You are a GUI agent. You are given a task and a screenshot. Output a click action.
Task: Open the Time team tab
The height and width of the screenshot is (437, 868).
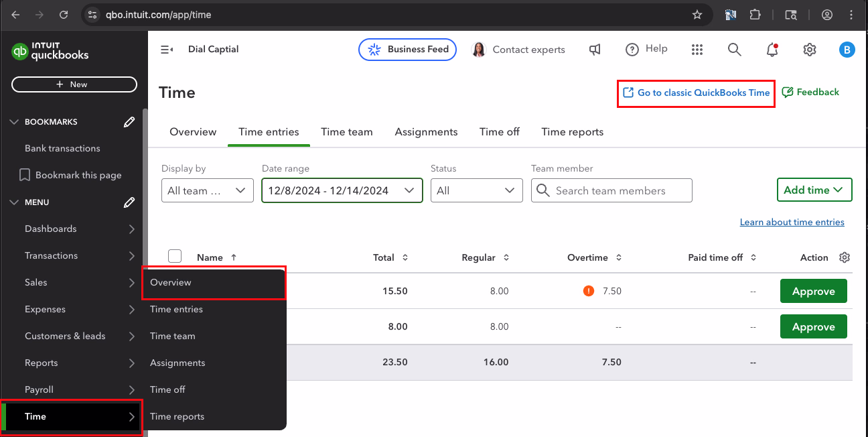click(x=347, y=132)
